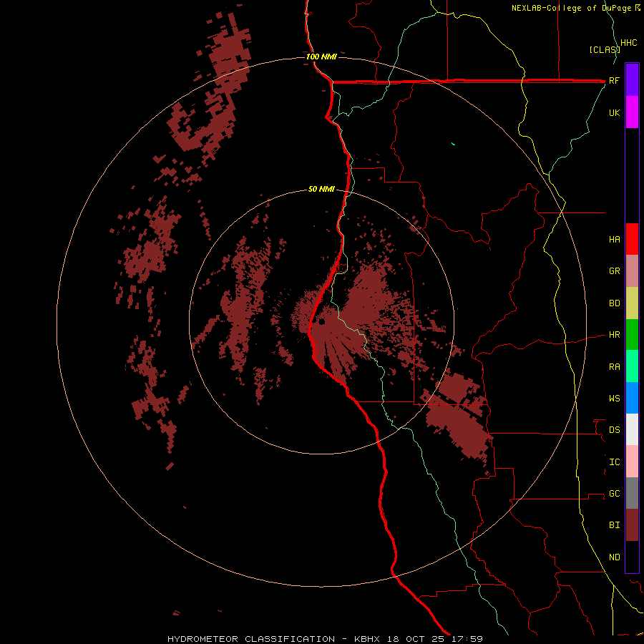Select the 'BD' legend label

tap(614, 303)
